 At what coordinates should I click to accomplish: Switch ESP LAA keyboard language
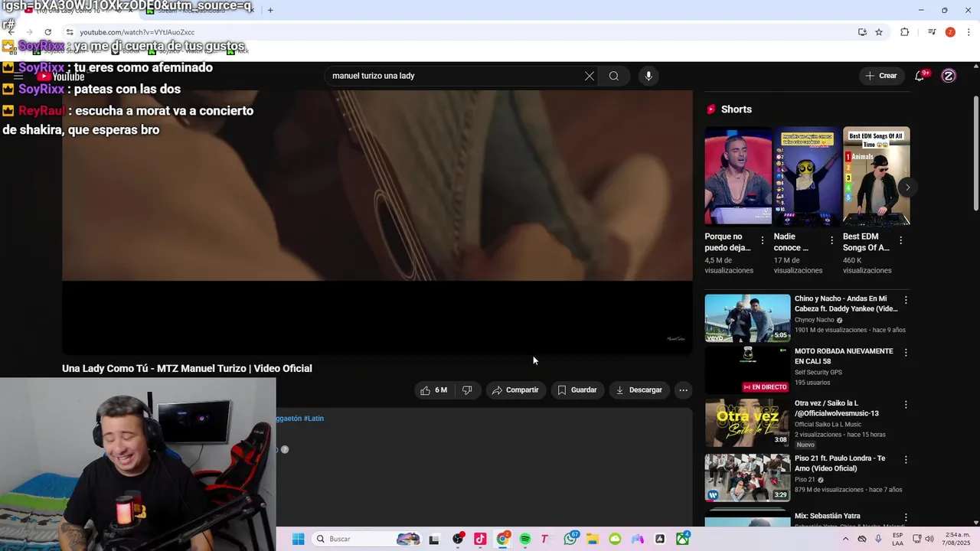[897, 539]
